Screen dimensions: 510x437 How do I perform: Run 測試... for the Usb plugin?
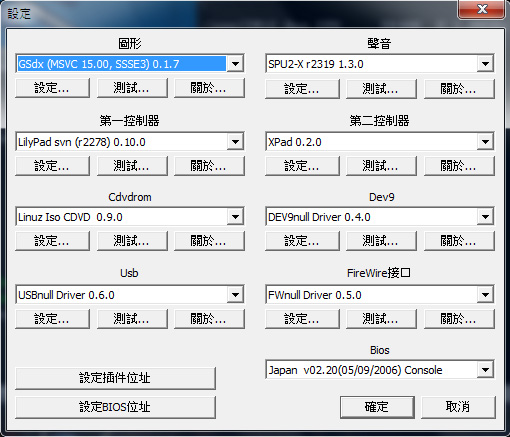(x=132, y=319)
